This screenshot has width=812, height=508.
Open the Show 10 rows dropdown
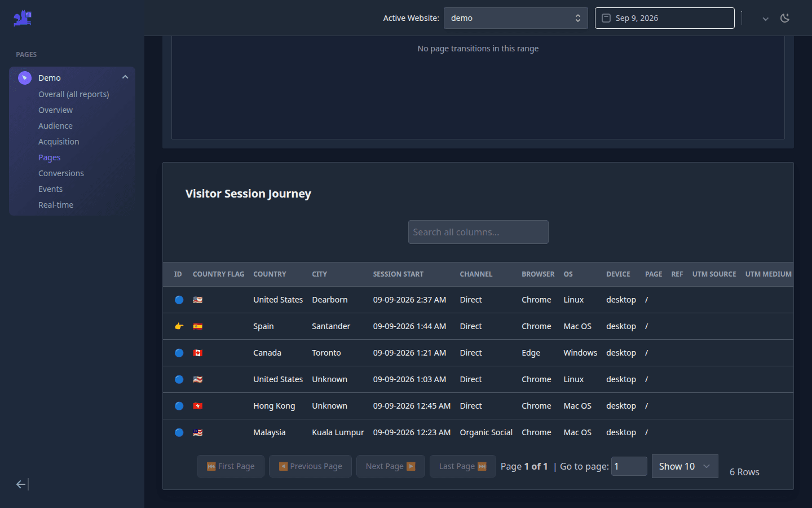685,466
